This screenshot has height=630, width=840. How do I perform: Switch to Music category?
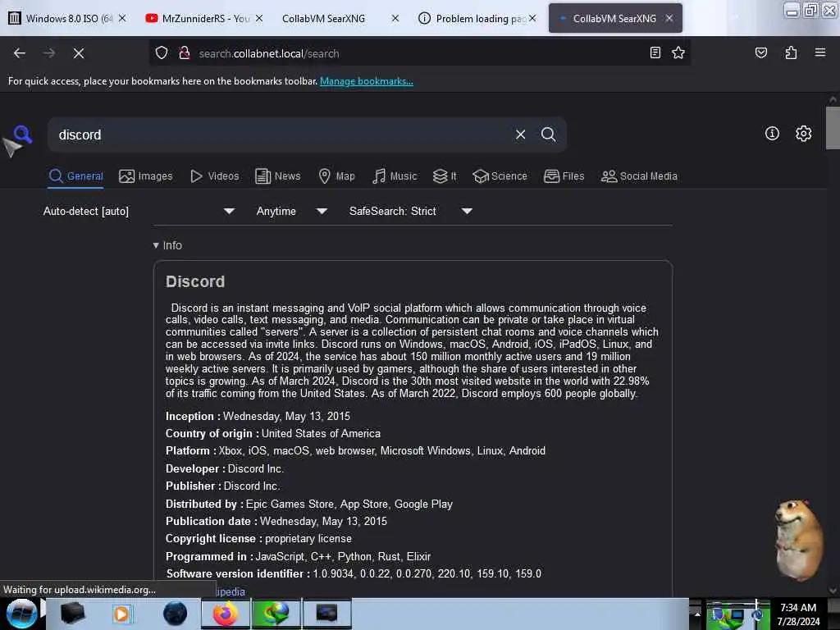pos(395,176)
